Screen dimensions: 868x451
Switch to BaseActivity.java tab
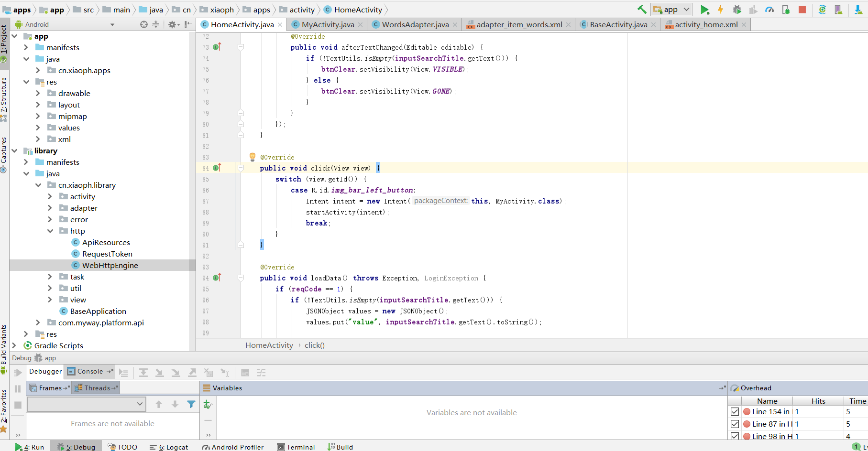click(x=618, y=24)
